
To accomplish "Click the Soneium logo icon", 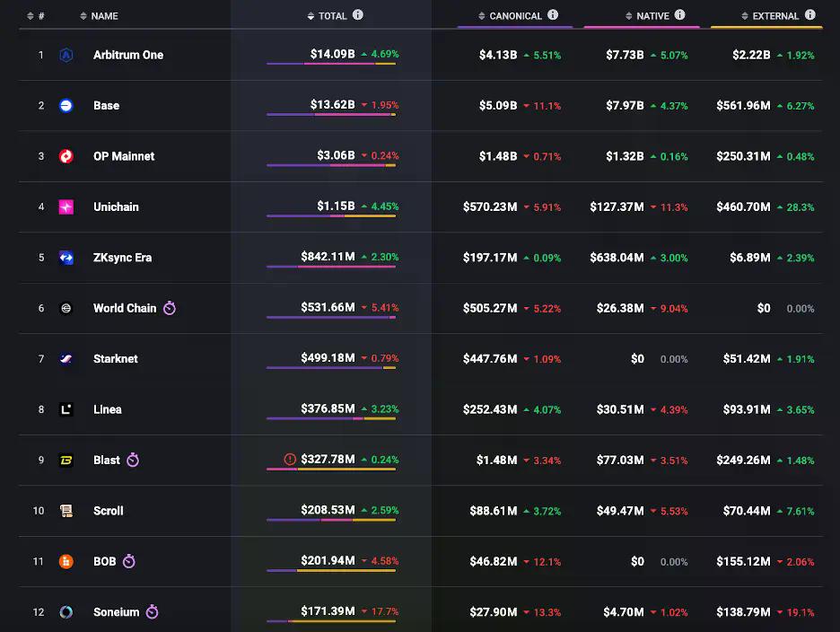I will 66,612.
